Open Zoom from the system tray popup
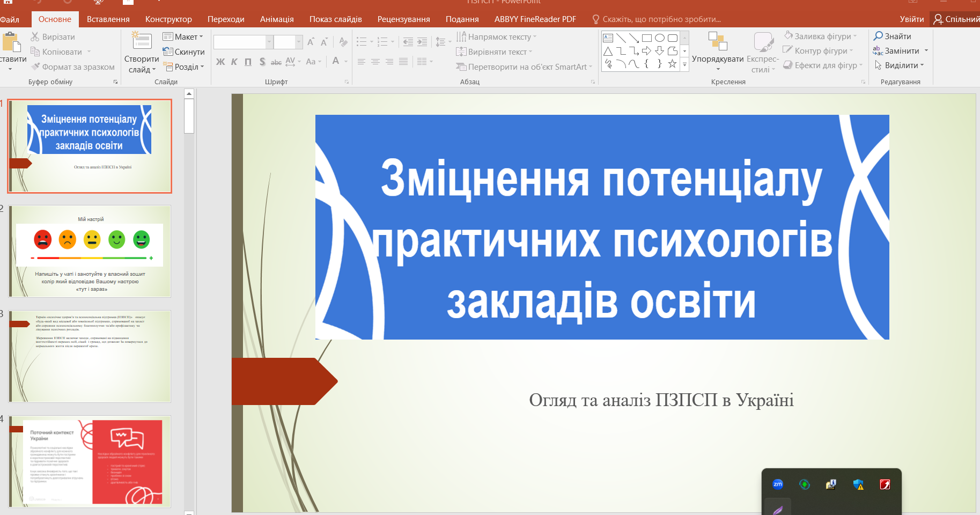Viewport: 980px width, 515px height. click(x=778, y=484)
